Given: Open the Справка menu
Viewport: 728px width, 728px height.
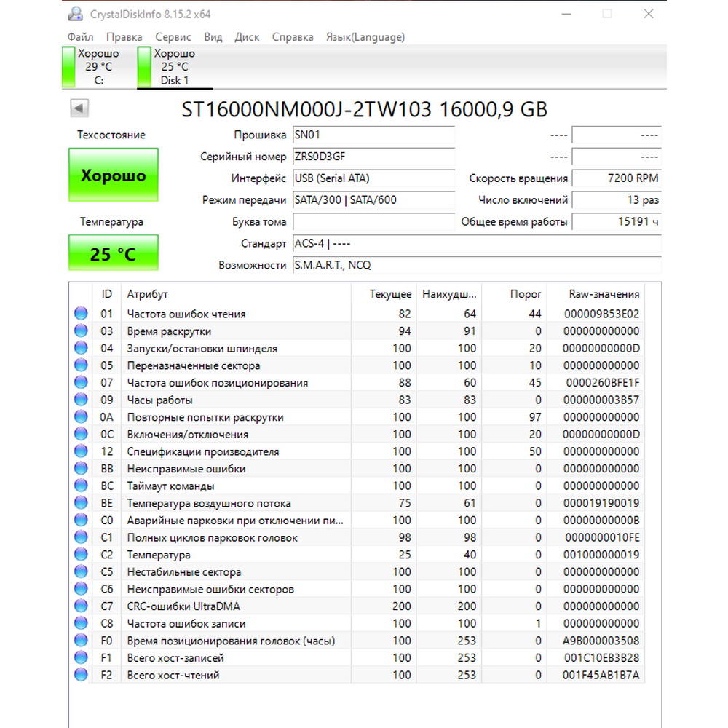Looking at the screenshot, I should click(293, 37).
